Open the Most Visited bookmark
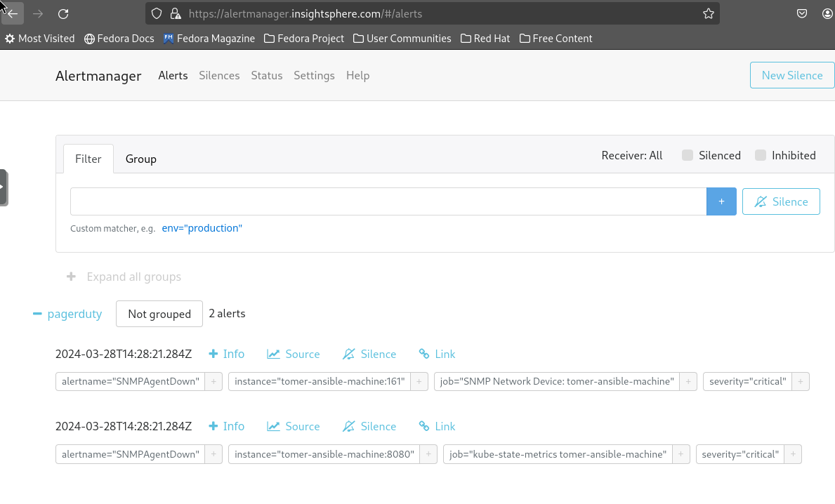The image size is (835, 504). click(x=40, y=39)
